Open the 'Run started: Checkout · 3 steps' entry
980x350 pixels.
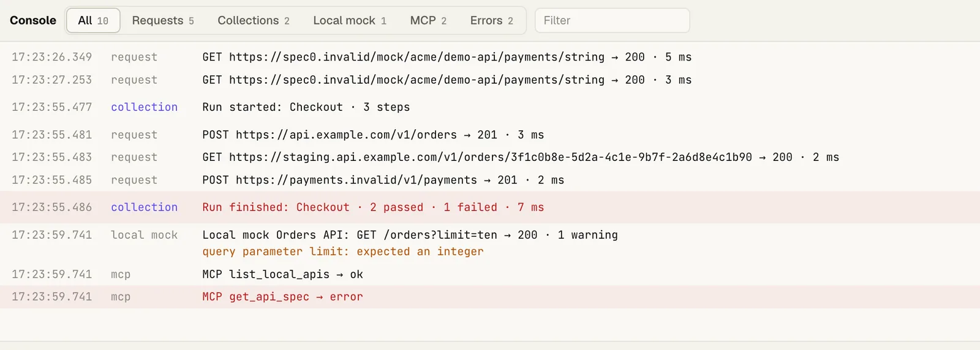[x=490, y=107]
